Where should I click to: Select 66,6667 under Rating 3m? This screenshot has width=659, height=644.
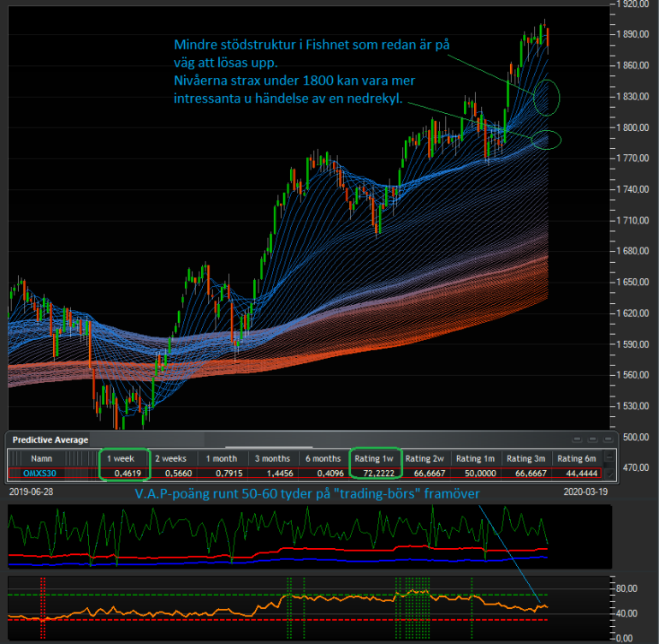(x=531, y=474)
